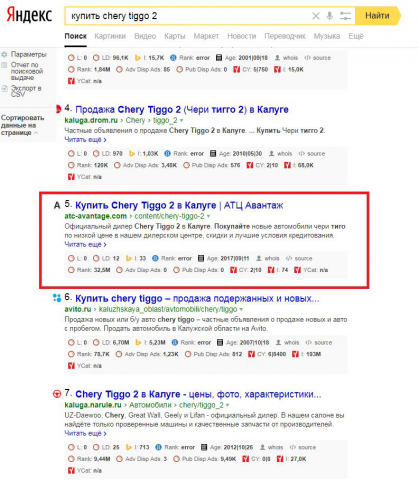The width and height of the screenshot is (419, 480).
Task: Switch to the Картинки tab
Action: (x=110, y=36)
